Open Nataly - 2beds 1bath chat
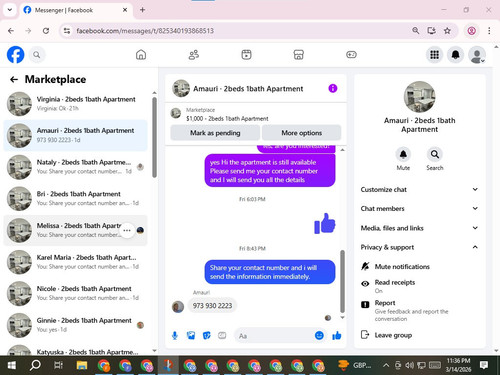Screen dimensions: 500x375 pyautogui.click(x=75, y=167)
